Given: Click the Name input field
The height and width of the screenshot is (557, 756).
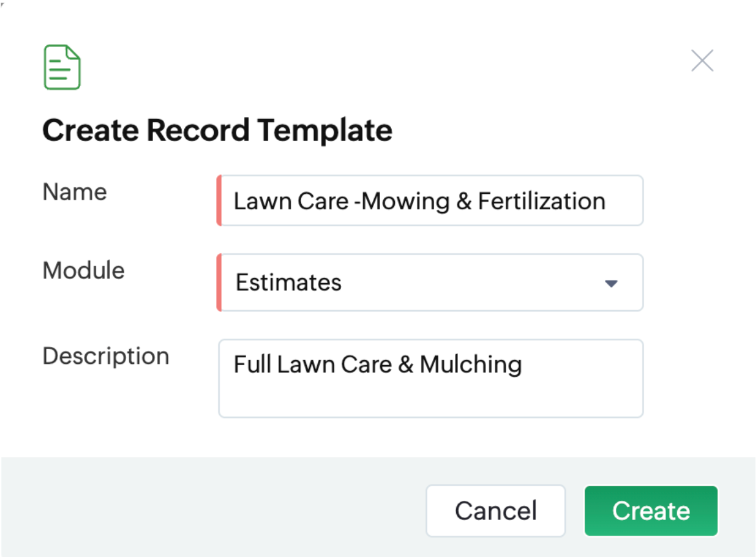Looking at the screenshot, I should pos(431,201).
